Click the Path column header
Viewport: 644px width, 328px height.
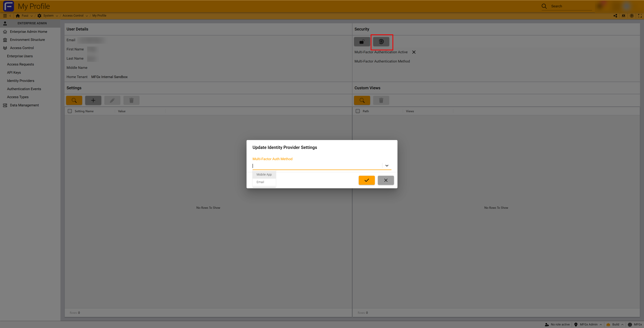[365, 111]
